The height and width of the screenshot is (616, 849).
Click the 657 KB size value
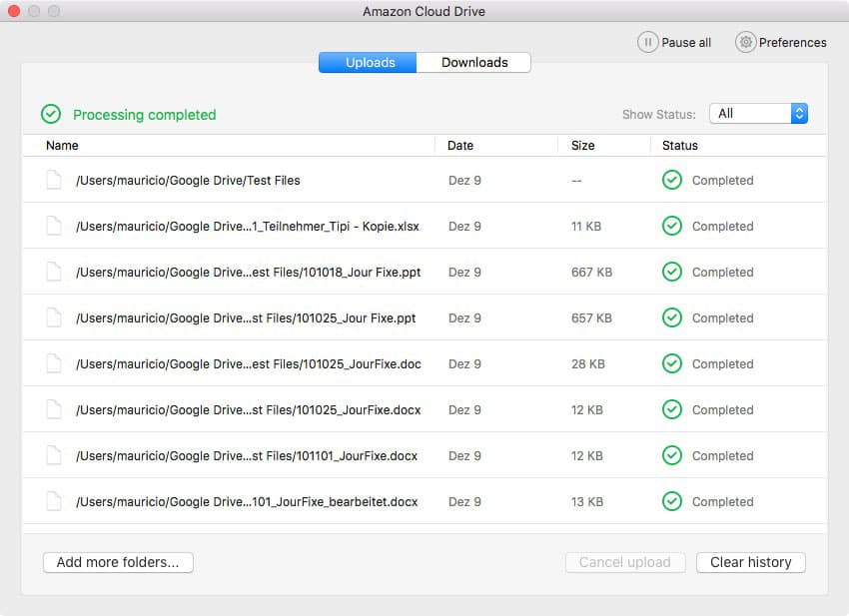[592, 318]
